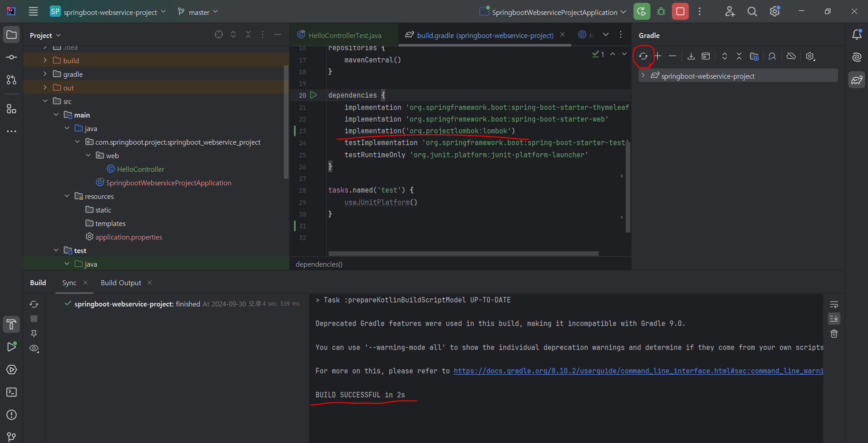Download Gradle sources icon
The width and height of the screenshot is (868, 443).
click(x=691, y=56)
